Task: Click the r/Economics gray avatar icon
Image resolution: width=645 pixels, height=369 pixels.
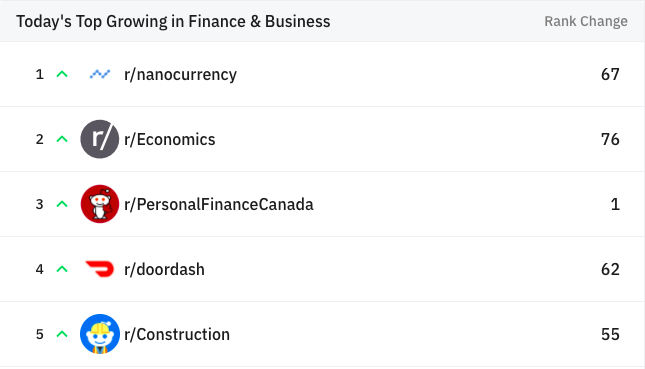Action: point(100,139)
